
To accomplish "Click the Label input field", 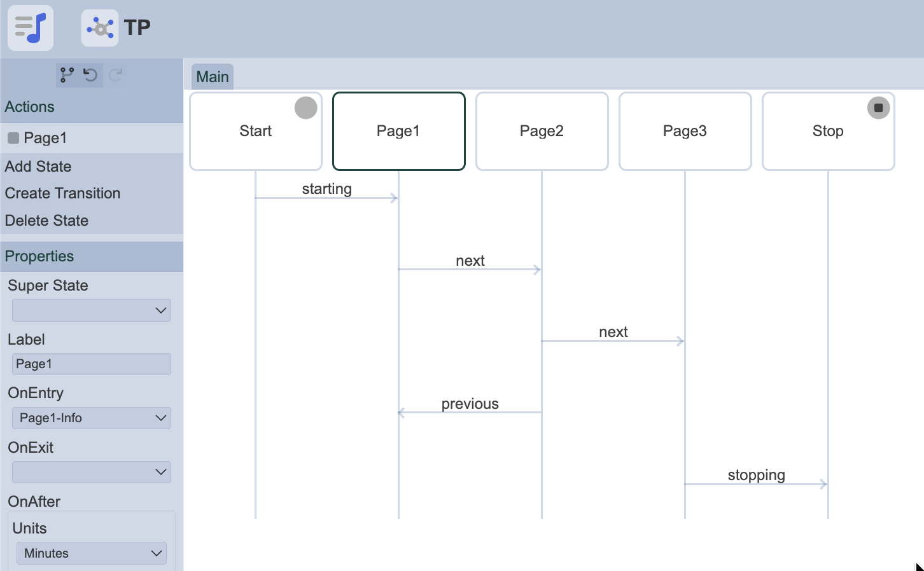I will (92, 364).
